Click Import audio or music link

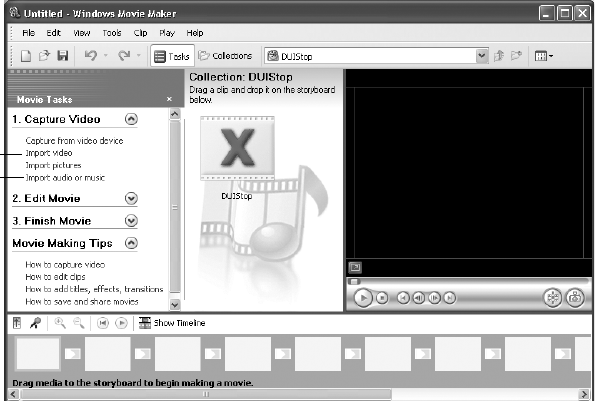[x=65, y=178]
